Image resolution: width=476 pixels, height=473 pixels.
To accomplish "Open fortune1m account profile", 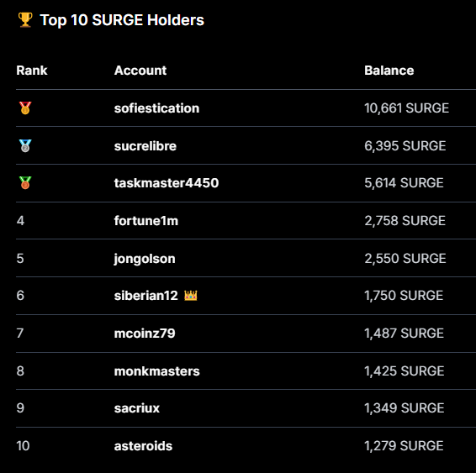I will tap(146, 221).
